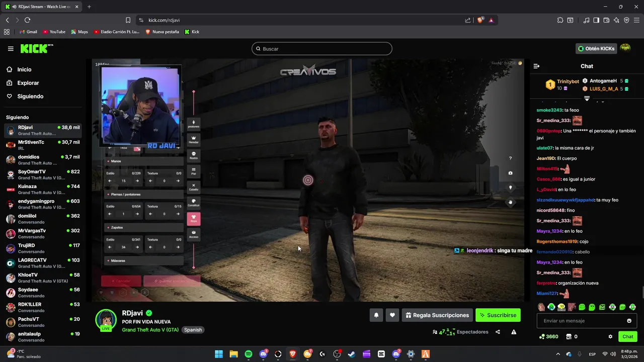Select the Heredar icon in character editor
The height and width of the screenshot is (362, 644).
(x=194, y=140)
